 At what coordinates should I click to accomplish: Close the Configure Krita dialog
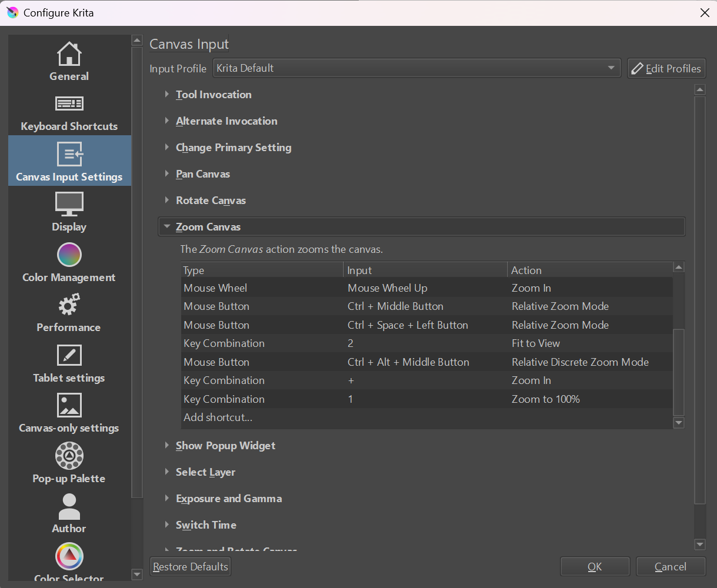(705, 12)
